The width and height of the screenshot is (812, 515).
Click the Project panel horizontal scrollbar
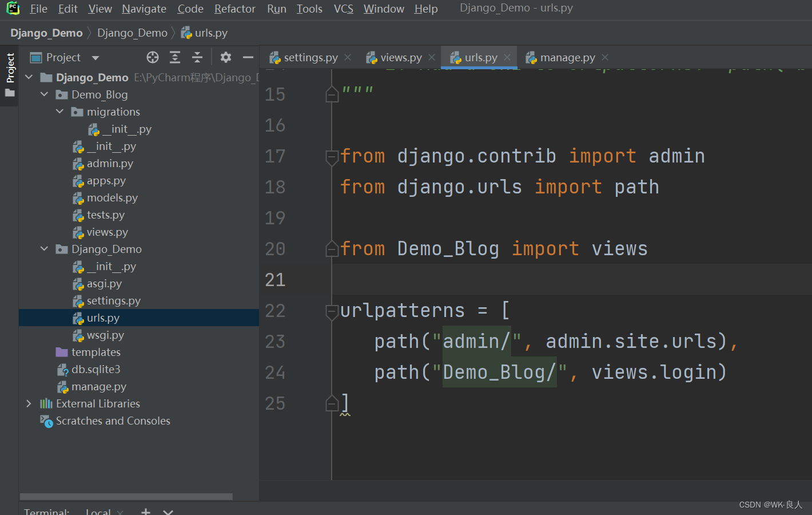click(126, 497)
